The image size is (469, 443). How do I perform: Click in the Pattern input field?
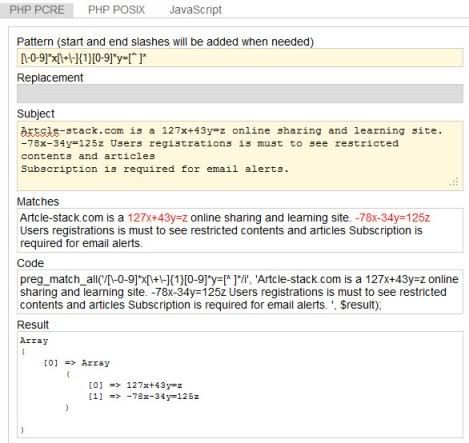(x=240, y=58)
